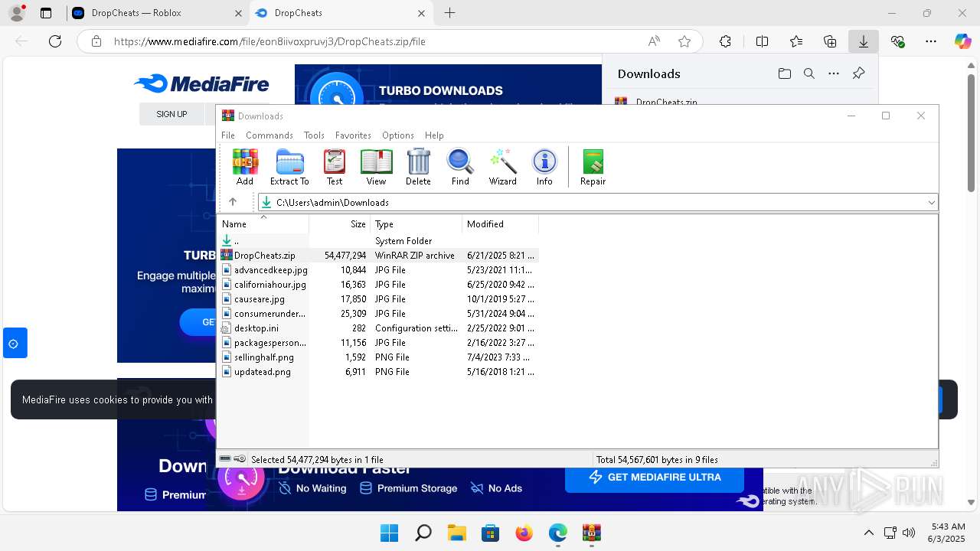This screenshot has width=980, height=551.
Task: Expand the WinRAR address path dropdown
Action: (x=931, y=202)
